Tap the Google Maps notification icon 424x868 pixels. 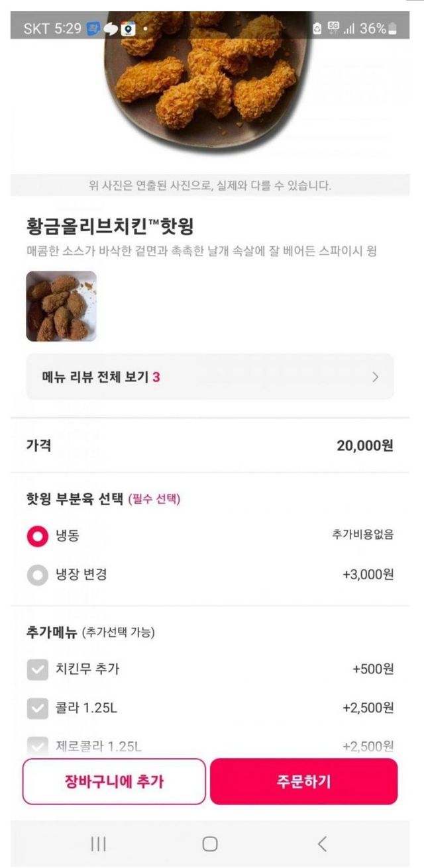tap(128, 29)
